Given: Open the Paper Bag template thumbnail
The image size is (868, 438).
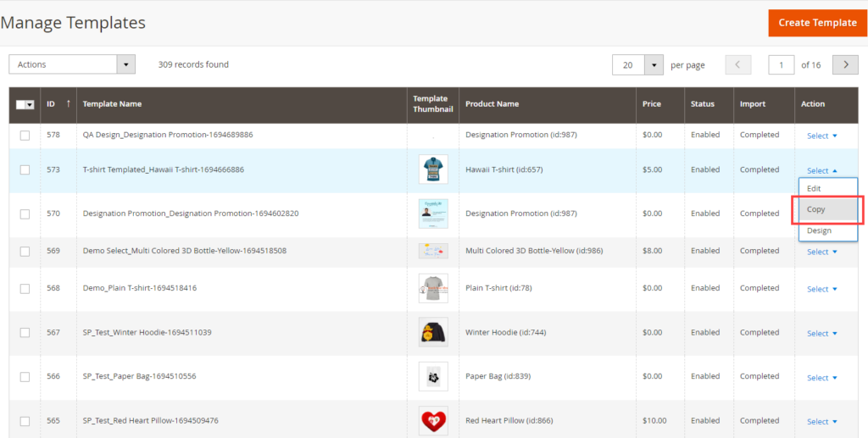Looking at the screenshot, I should tap(433, 376).
